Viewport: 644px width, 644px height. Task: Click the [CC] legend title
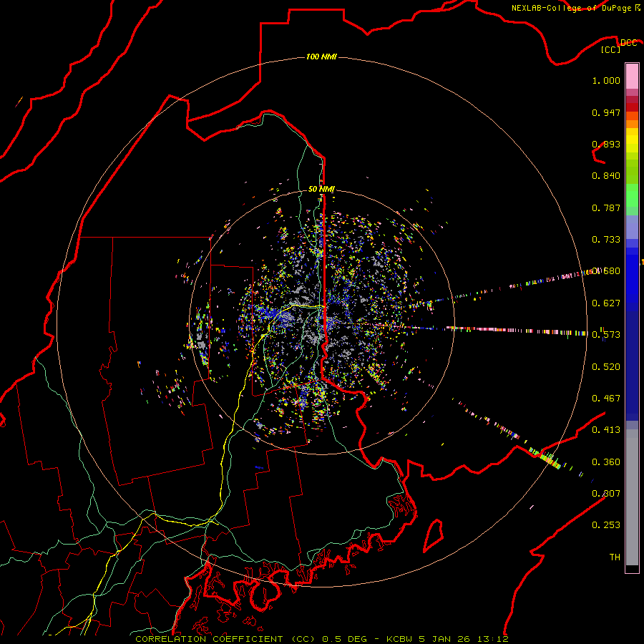pyautogui.click(x=611, y=49)
